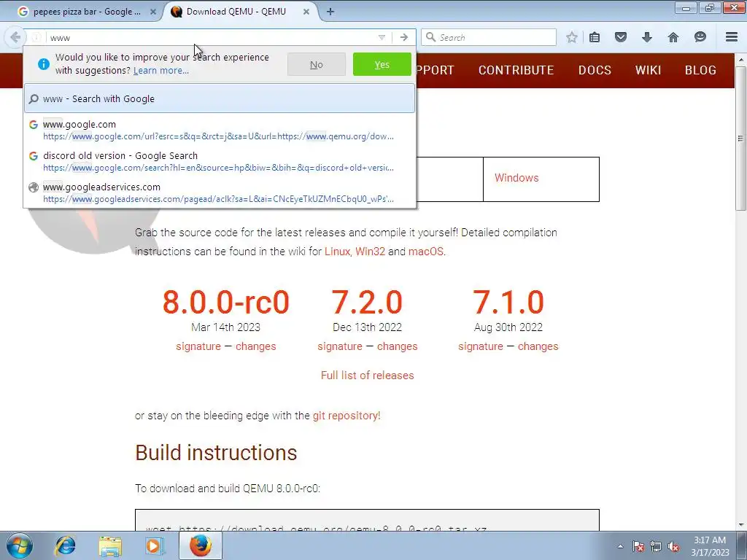Download version 7.1.0

coord(508,302)
